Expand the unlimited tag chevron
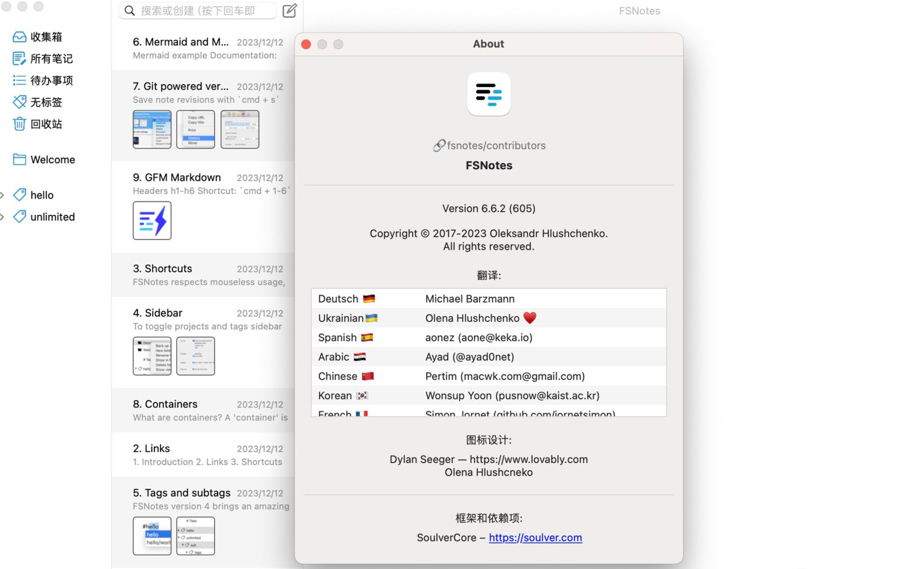Screen dimensions: 924x569 (3, 217)
